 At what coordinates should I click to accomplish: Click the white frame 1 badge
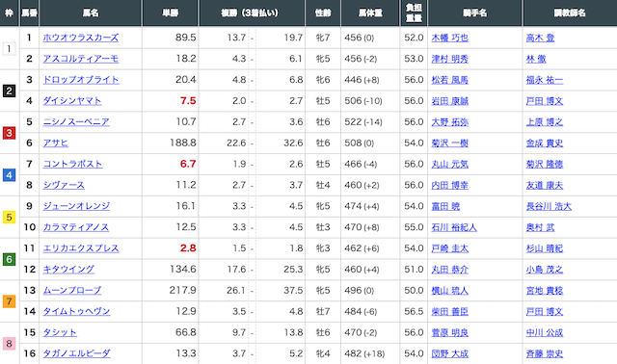tap(9, 49)
